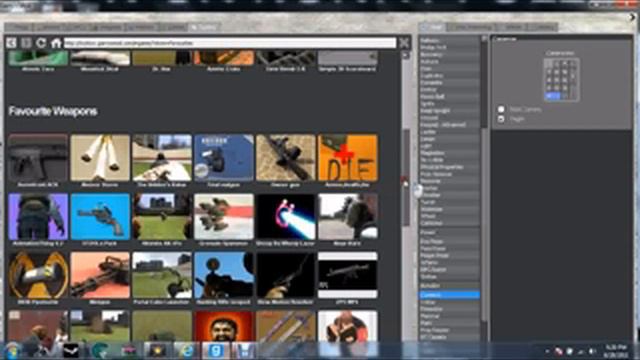Close the Toybox browser with the X icon

[x=404, y=42]
